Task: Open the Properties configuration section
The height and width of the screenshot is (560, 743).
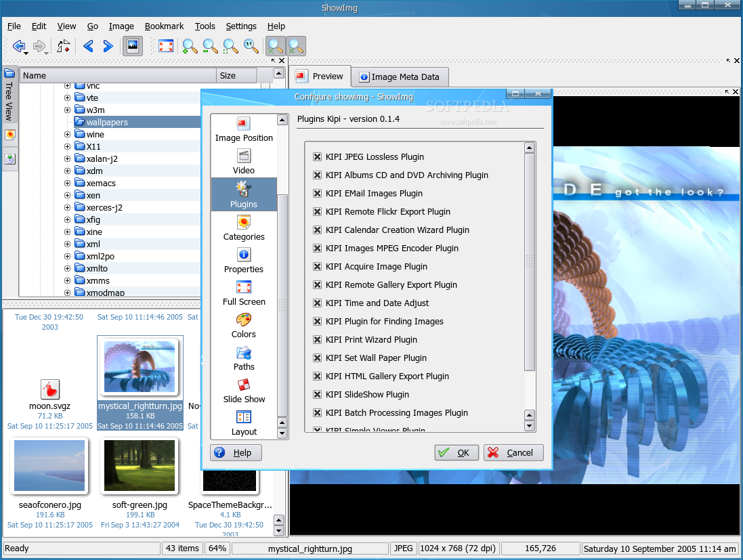Action: pos(244,261)
